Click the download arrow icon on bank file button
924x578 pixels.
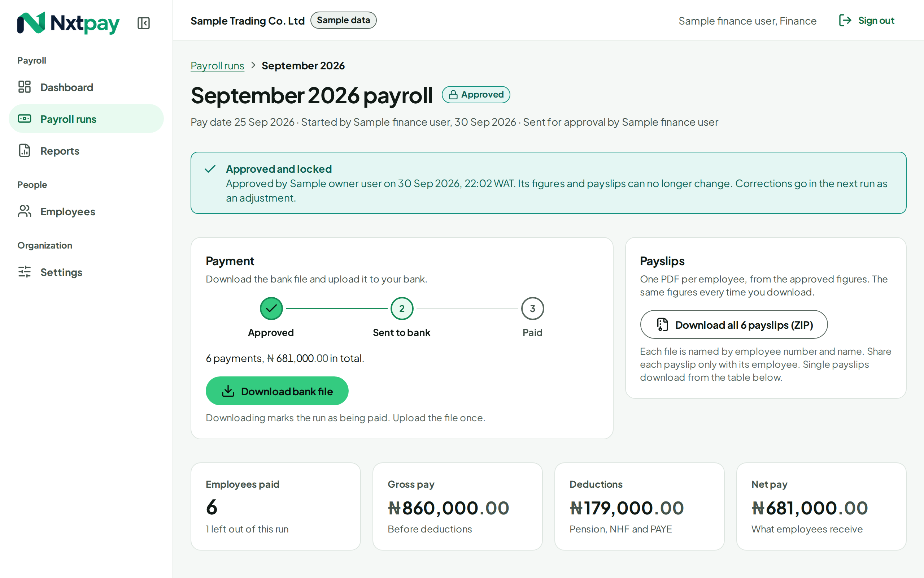[228, 391]
